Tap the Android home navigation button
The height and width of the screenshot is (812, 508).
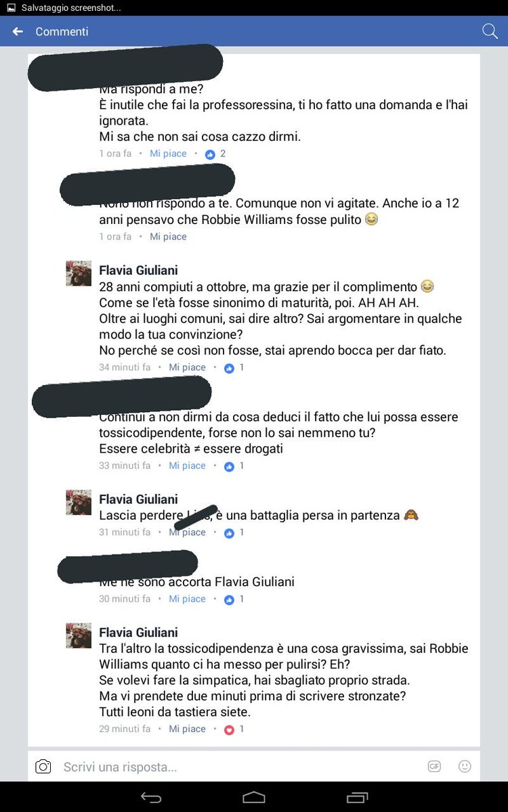pos(254,798)
